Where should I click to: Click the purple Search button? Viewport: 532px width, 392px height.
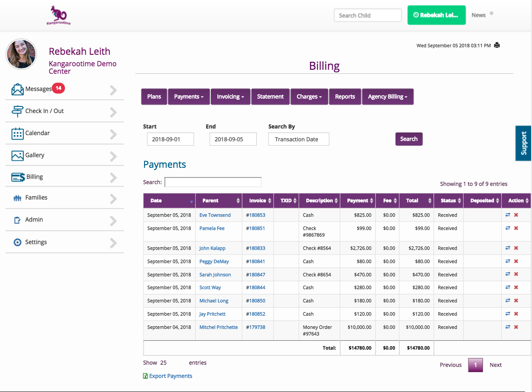[409, 139]
